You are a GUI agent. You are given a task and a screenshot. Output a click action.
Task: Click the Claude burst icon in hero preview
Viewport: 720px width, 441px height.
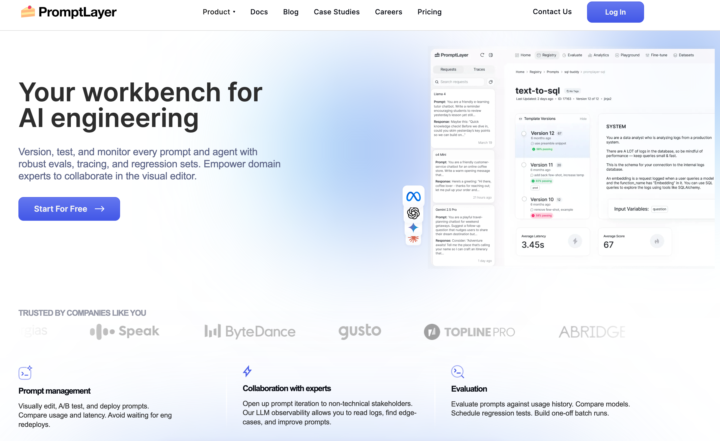[x=413, y=239]
